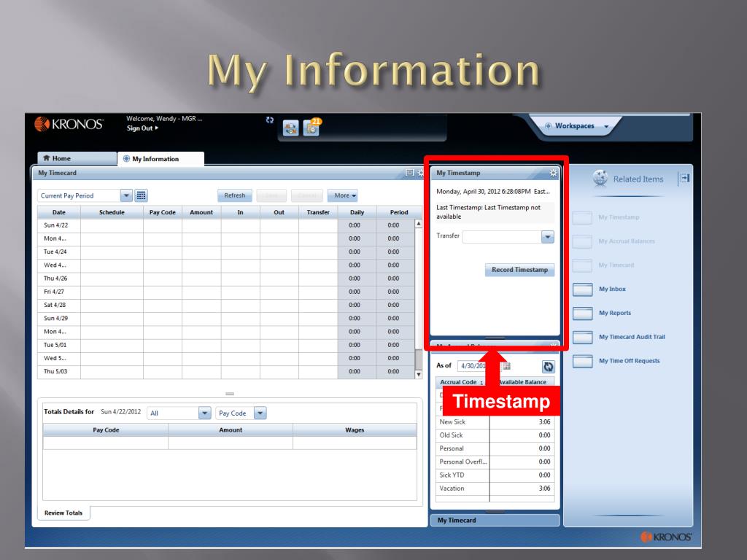Open the alerts icon with the 21 badge
The height and width of the screenshot is (560, 747).
[311, 127]
